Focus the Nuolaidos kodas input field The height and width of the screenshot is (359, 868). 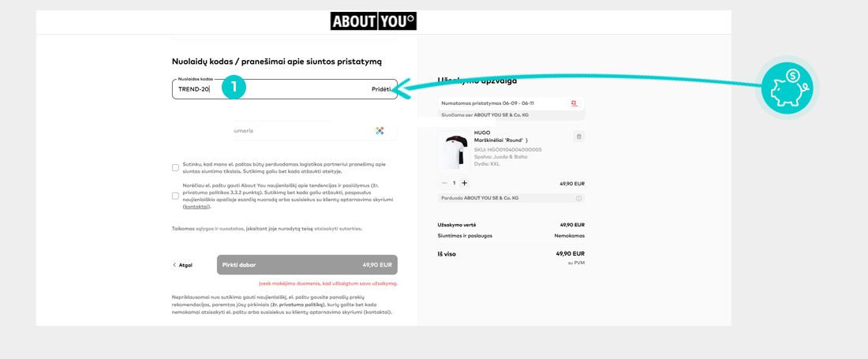point(285,89)
